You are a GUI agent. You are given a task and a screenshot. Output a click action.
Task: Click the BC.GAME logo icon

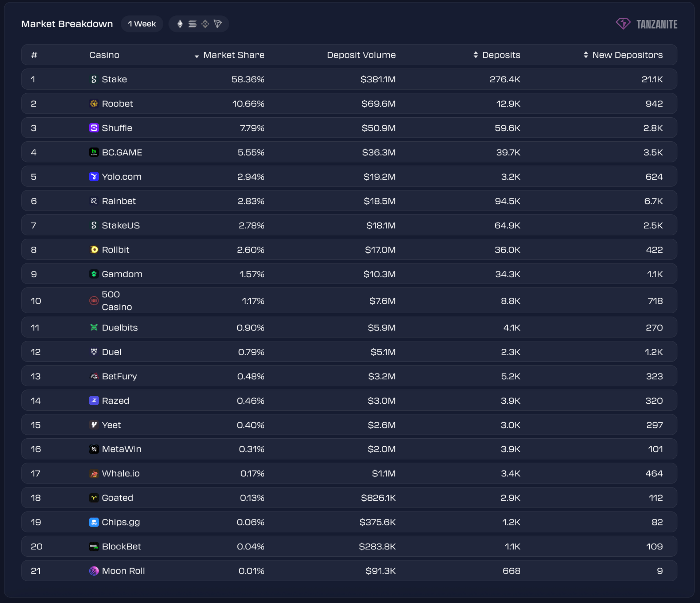(x=94, y=152)
